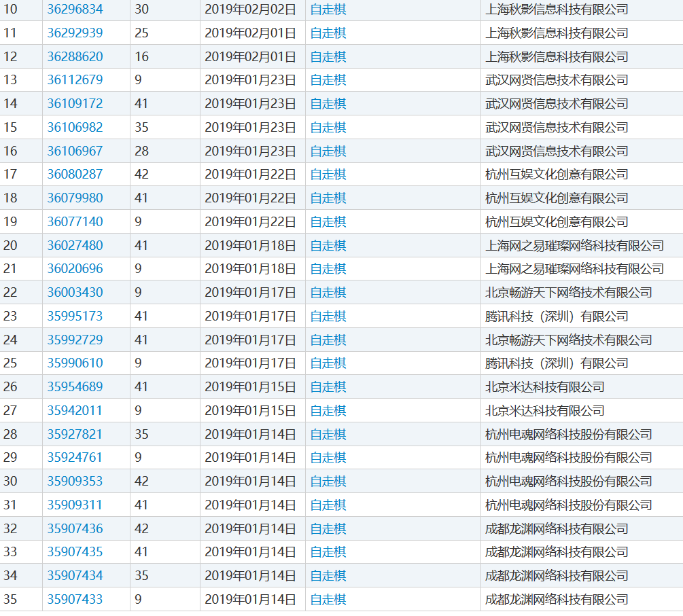Open registration number 36112679 link
Image resolution: width=683 pixels, height=616 pixels.
tap(75, 79)
